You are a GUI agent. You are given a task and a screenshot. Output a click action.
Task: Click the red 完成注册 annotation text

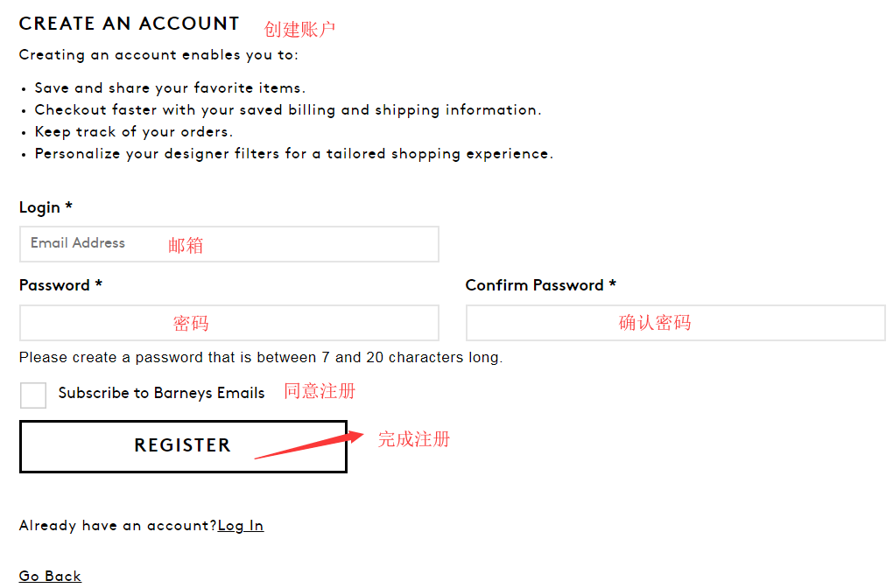pyautogui.click(x=413, y=438)
